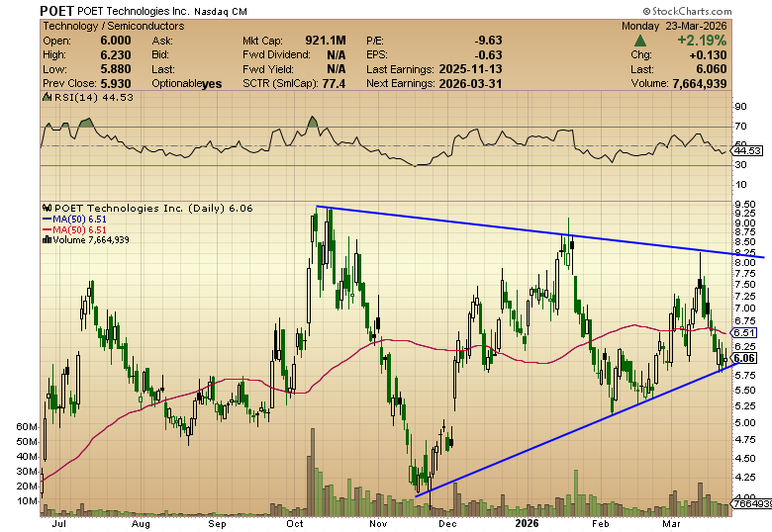The image size is (772, 532).
Task: Click the blue MA(50) 6.51 legend entry
Action: click(x=75, y=220)
